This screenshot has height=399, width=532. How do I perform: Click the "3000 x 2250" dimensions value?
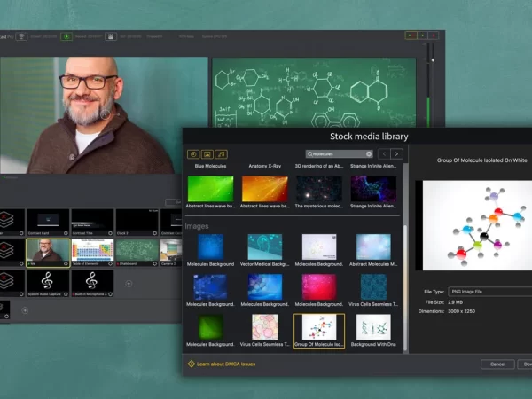(461, 311)
